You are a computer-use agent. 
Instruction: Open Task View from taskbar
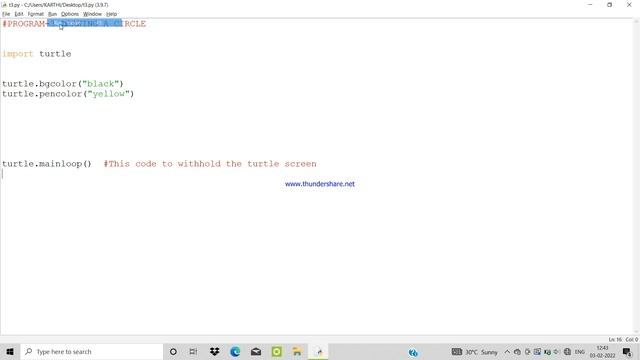click(x=193, y=351)
